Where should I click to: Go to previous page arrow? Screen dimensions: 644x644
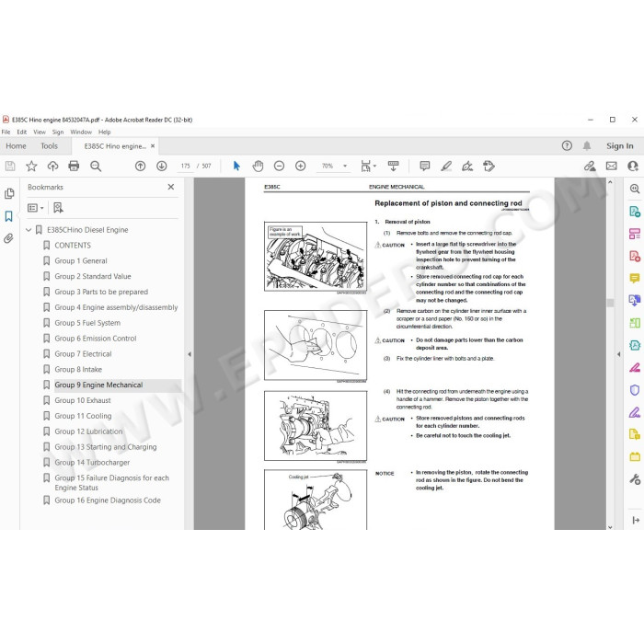pyautogui.click(x=141, y=166)
